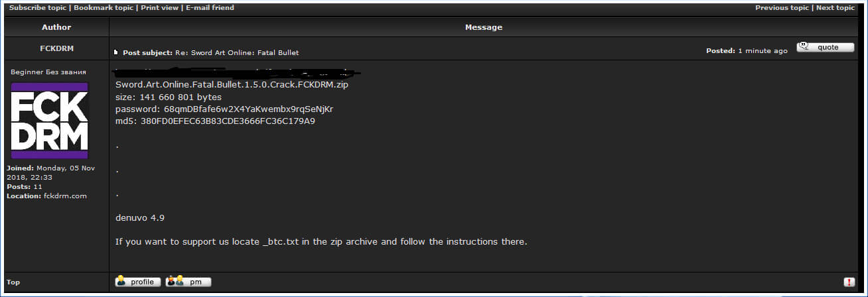
Task: Click the Bookmark topic link
Action: point(104,8)
